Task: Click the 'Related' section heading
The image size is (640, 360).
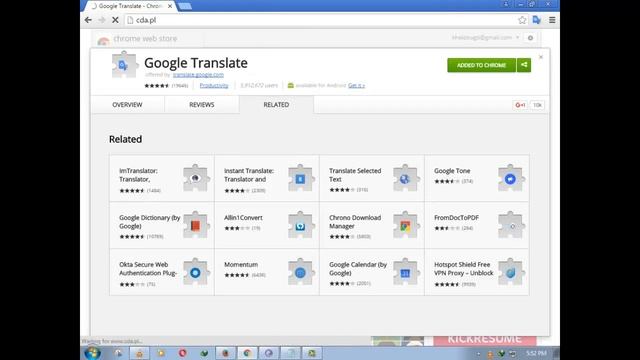Action: tap(125, 139)
